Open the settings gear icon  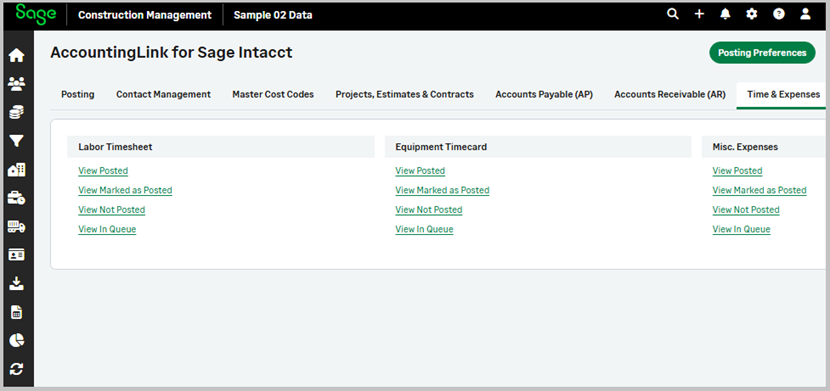752,14
